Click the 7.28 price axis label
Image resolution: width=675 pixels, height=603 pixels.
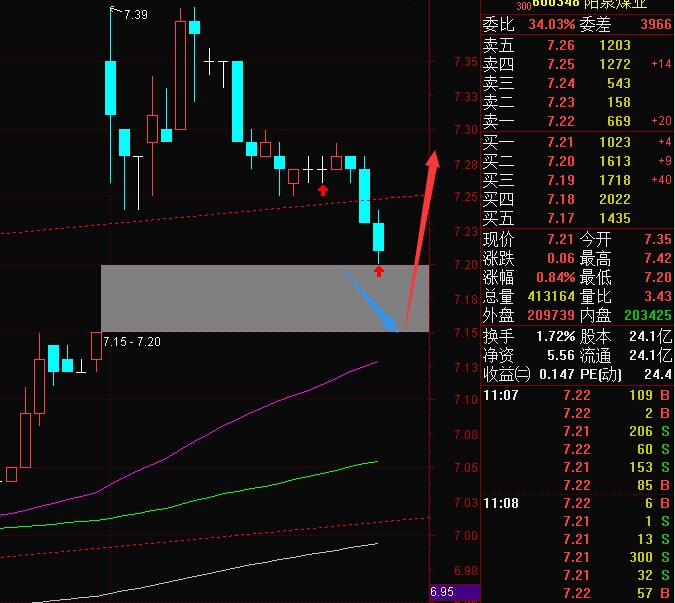point(466,165)
